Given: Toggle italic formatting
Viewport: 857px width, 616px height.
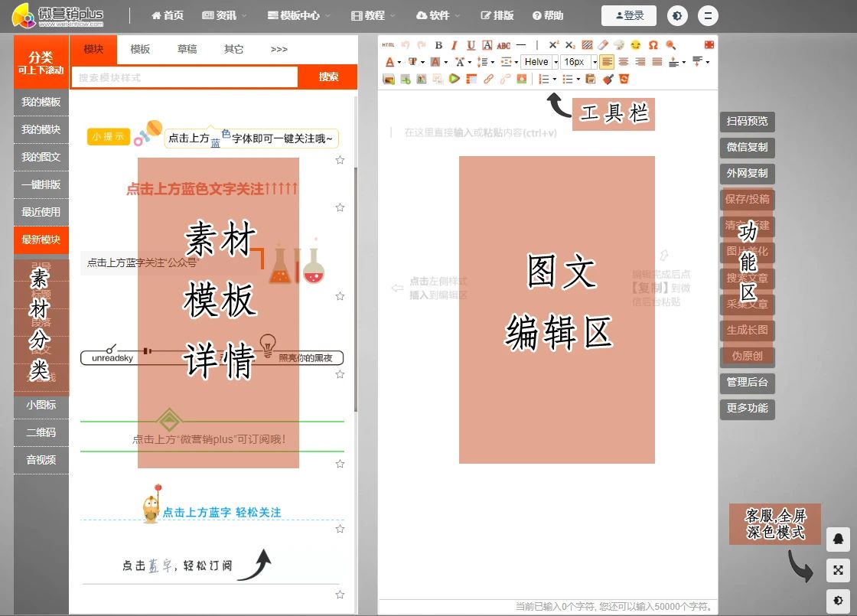Looking at the screenshot, I should coord(455,45).
